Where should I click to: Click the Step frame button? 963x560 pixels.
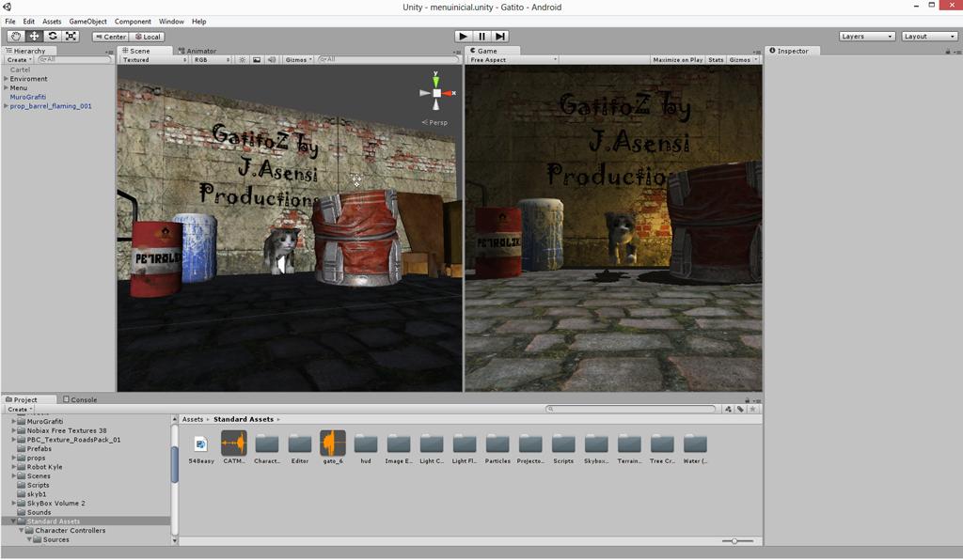(500, 37)
